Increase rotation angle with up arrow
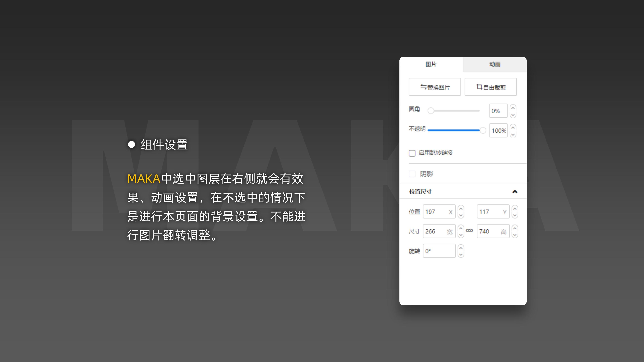The height and width of the screenshot is (362, 644). (x=461, y=248)
